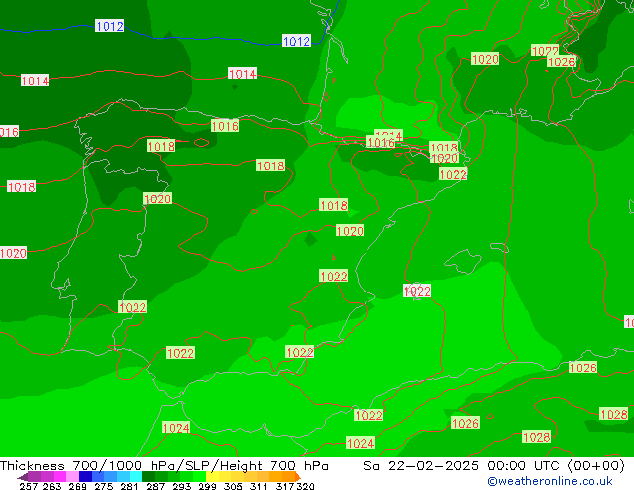The height and width of the screenshot is (490, 634).
Task: Click the 1024 label beside the 1022 label at bottom
Action: point(360,443)
